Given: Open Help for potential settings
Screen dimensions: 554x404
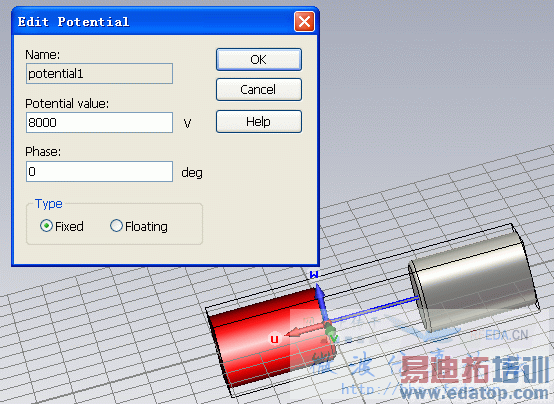Looking at the screenshot, I should pos(259,122).
